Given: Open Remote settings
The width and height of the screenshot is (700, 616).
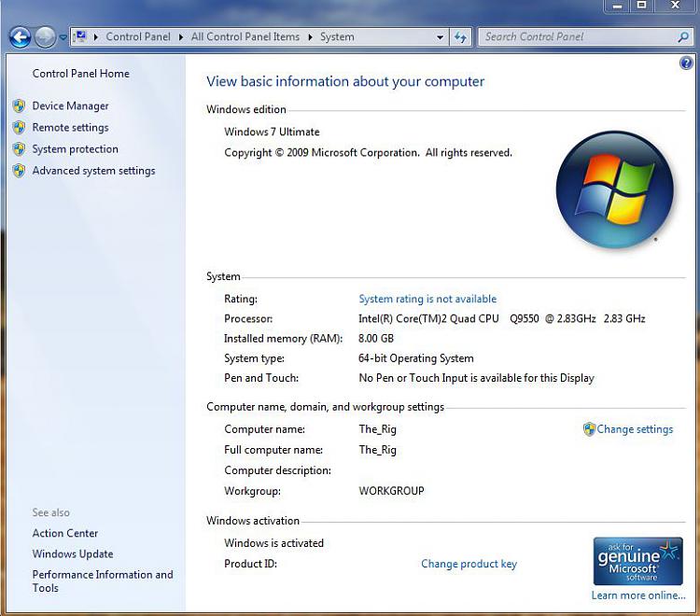Looking at the screenshot, I should click(x=71, y=128).
